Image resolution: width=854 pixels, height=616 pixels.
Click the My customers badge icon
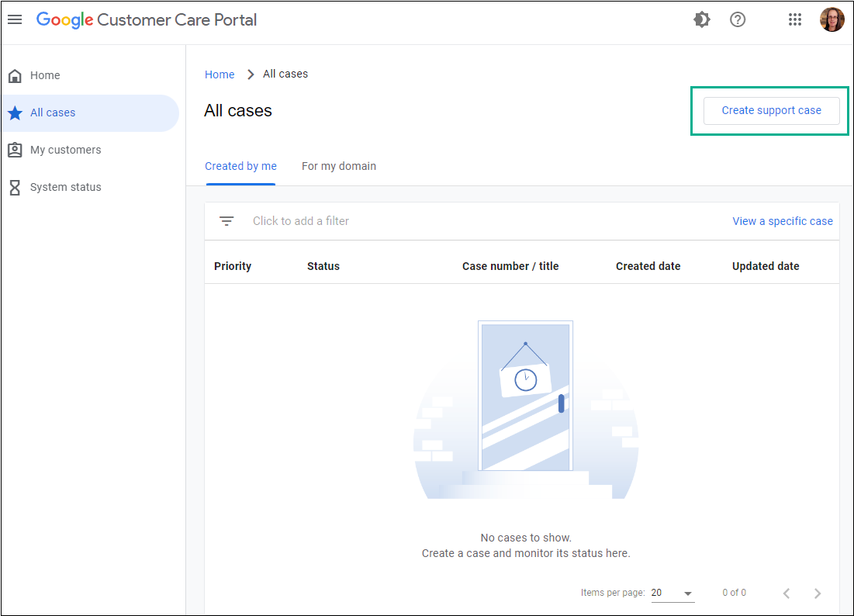(15, 151)
